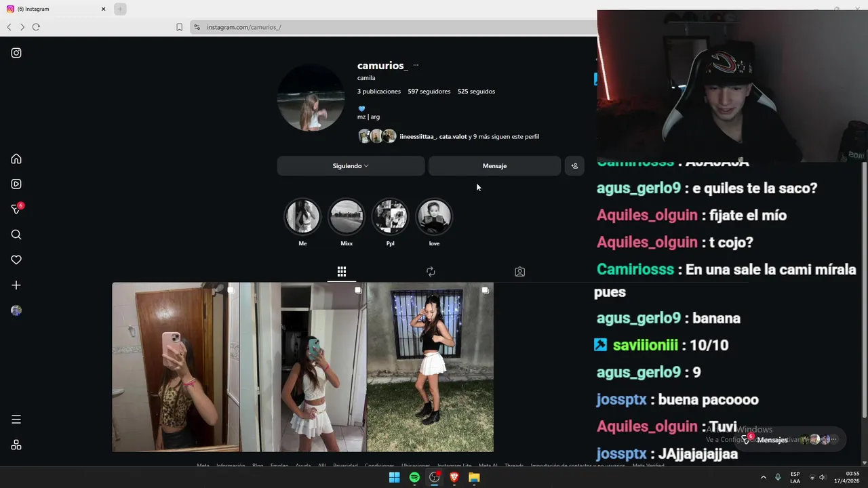Click mutual followers text iineessiittaa_, cata.valot

(x=433, y=137)
